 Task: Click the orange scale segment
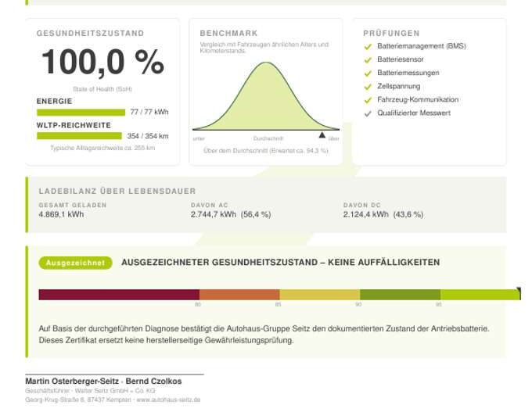[239, 295]
